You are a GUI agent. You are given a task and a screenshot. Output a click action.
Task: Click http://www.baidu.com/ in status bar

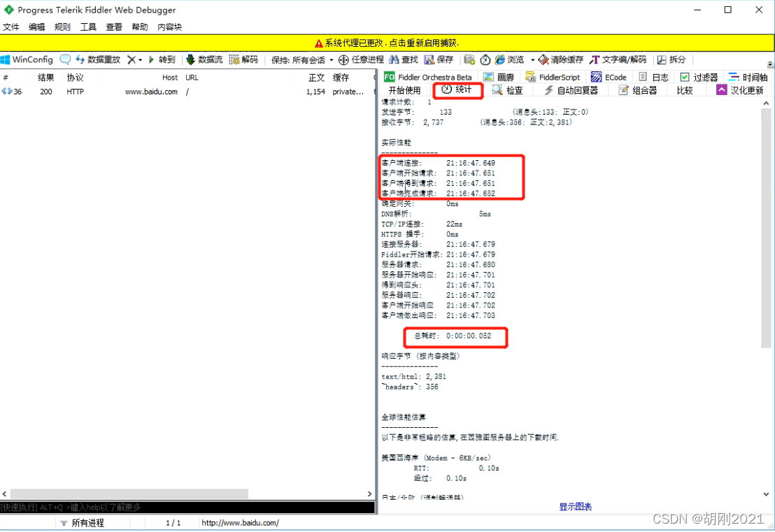pos(240,523)
